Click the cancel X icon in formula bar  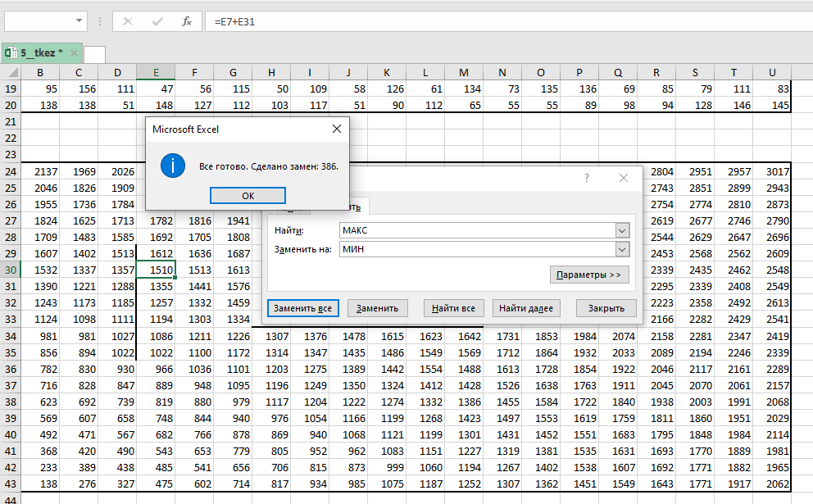[x=127, y=21]
